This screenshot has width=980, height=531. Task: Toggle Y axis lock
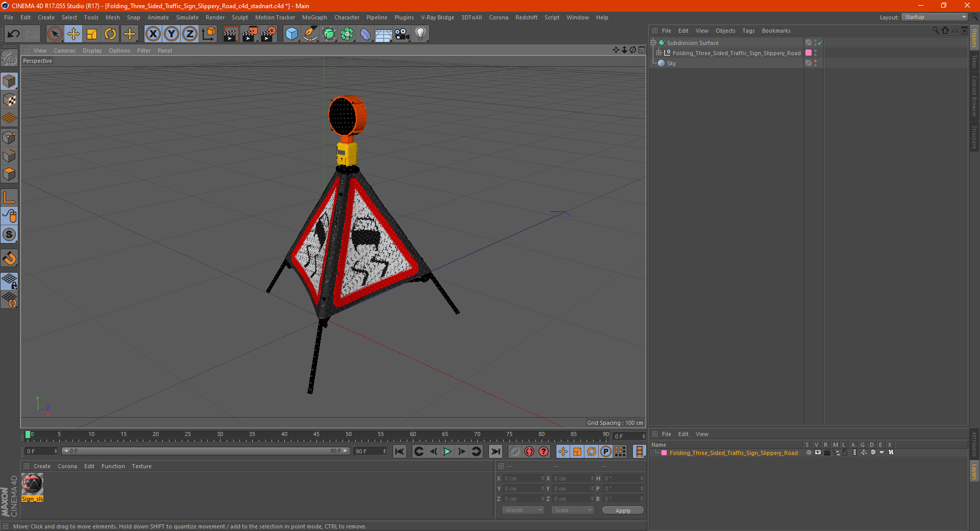[x=171, y=34]
